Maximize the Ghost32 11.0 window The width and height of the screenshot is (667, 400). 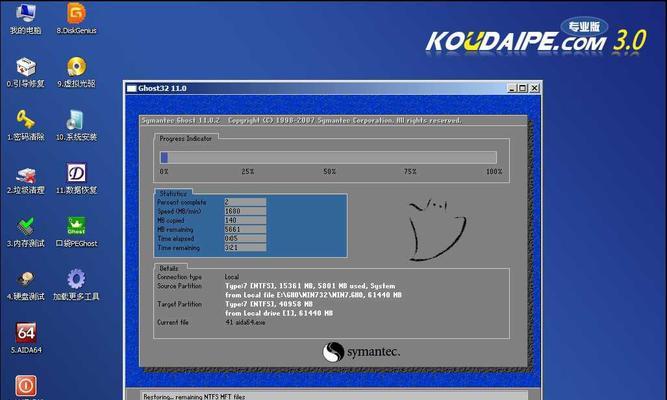(523, 88)
